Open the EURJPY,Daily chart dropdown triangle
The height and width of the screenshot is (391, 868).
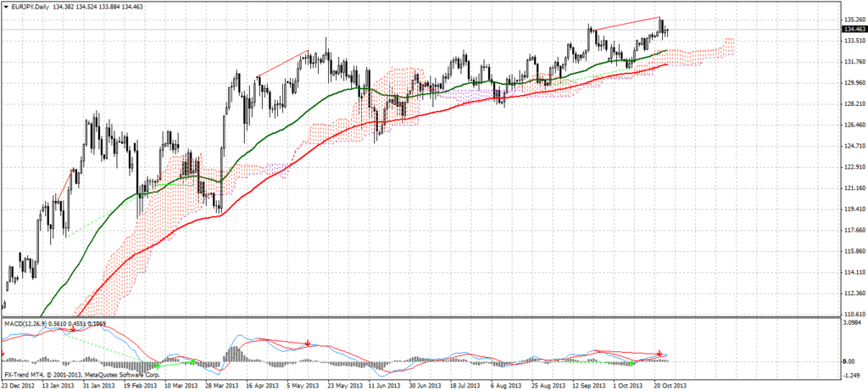pyautogui.click(x=6, y=5)
